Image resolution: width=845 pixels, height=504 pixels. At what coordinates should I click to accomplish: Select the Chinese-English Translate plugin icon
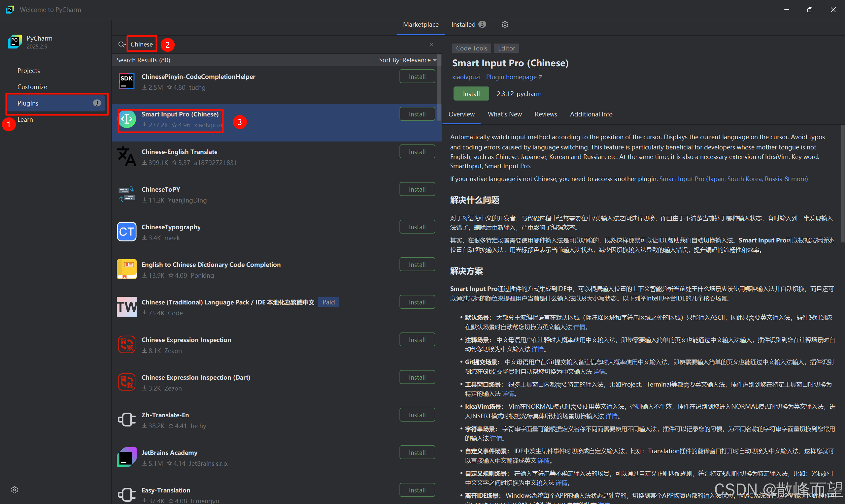click(126, 157)
